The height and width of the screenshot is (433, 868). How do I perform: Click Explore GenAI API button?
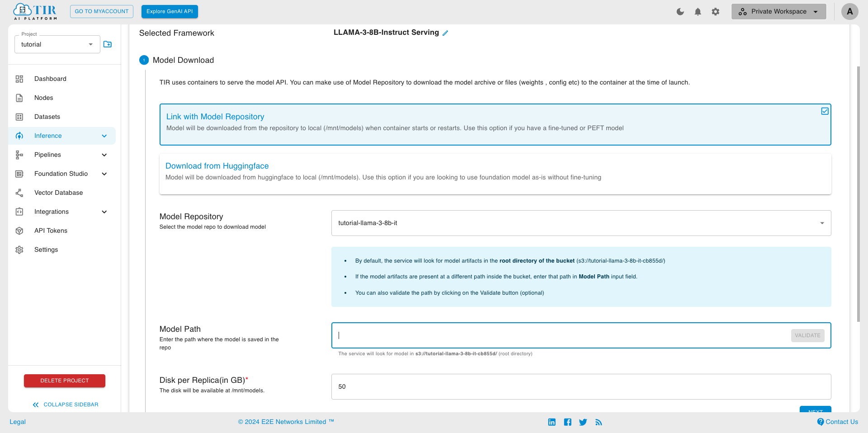tap(170, 11)
